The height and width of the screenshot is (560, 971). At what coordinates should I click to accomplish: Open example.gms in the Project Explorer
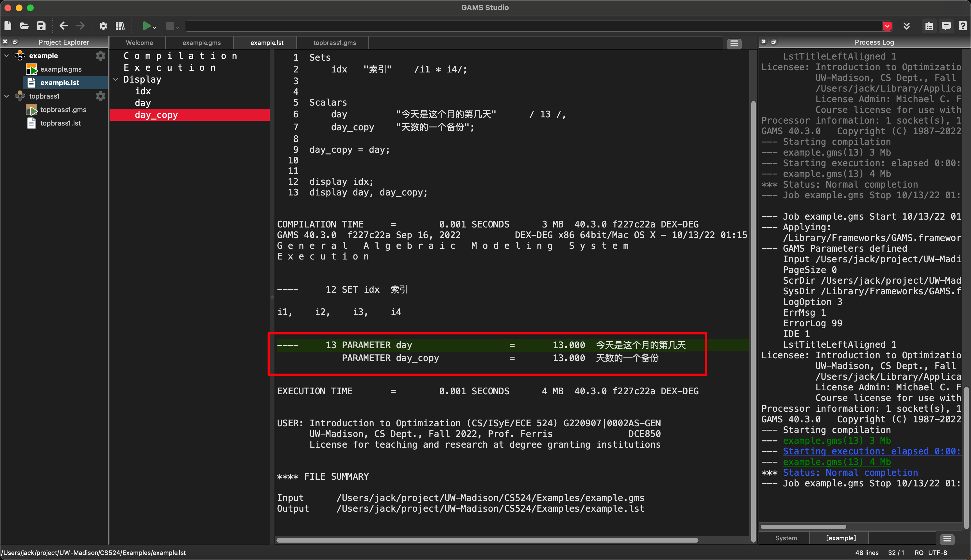[x=61, y=69]
